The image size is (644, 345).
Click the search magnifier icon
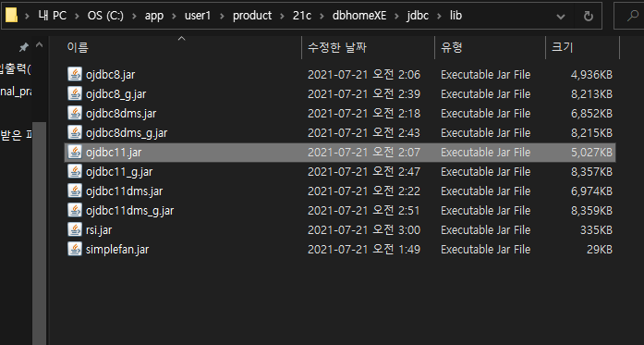[x=632, y=16]
